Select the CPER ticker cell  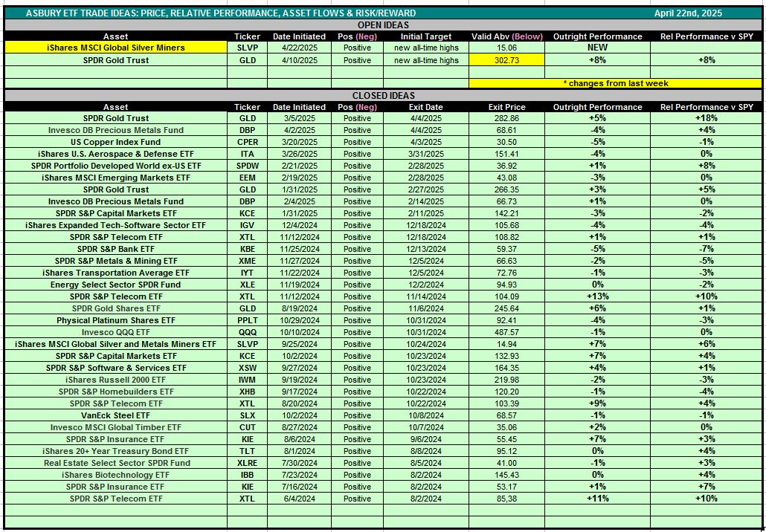coord(247,142)
